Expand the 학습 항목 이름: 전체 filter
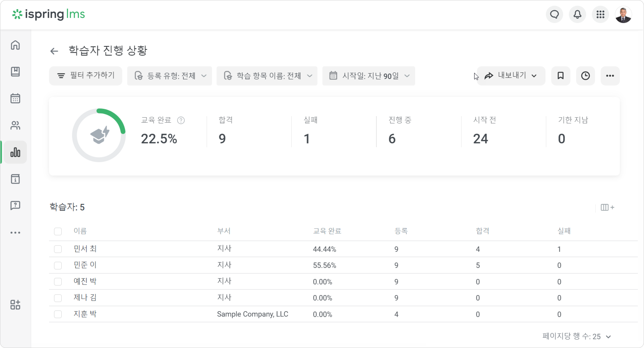Screen dimensions: 644x348 [267, 76]
